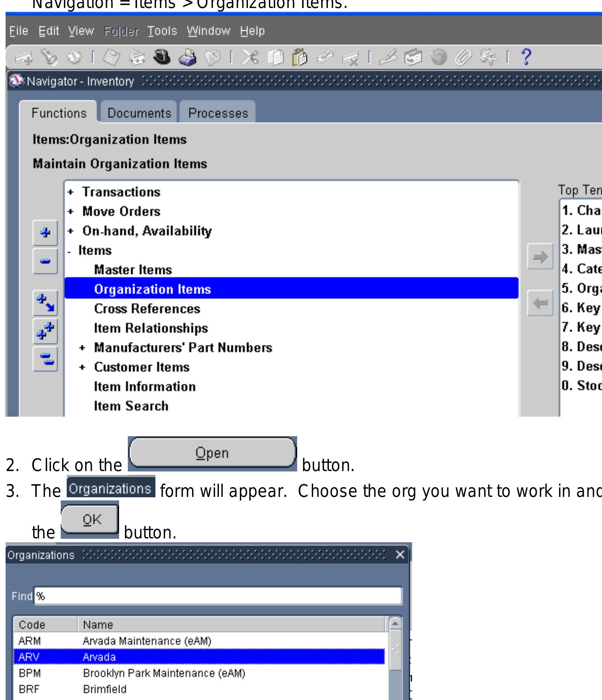This screenshot has height=700, width=602.
Task: Expand the Transactions tree node
Action: pos(71,192)
